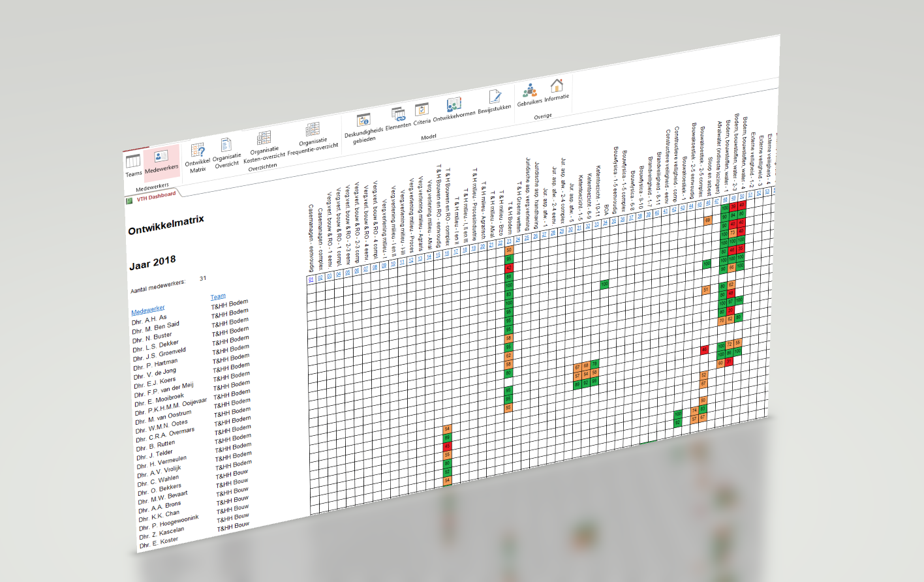
Task: Open Deskundigheidsgebieden in the Model group
Action: [363, 120]
